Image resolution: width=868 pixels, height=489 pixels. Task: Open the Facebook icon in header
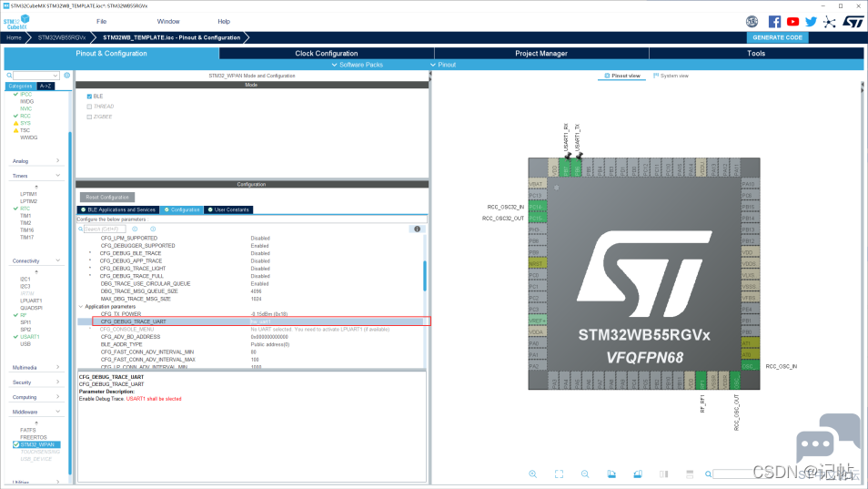(x=774, y=22)
